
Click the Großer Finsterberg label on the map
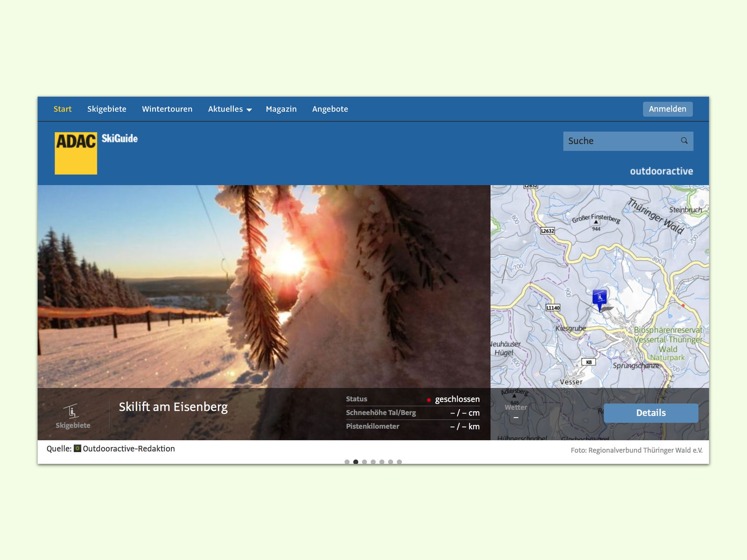pyautogui.click(x=596, y=218)
